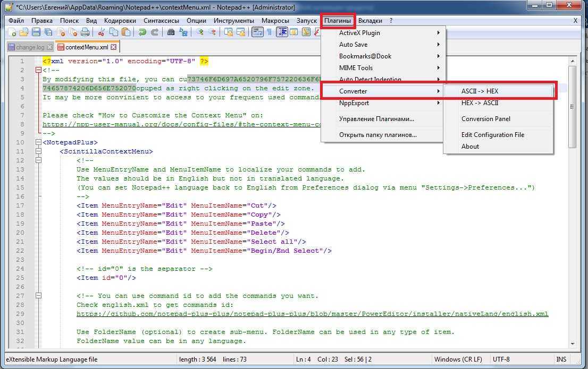The width and height of the screenshot is (588, 369).
Task: Click the Print toolbar icon
Action: tap(86, 32)
